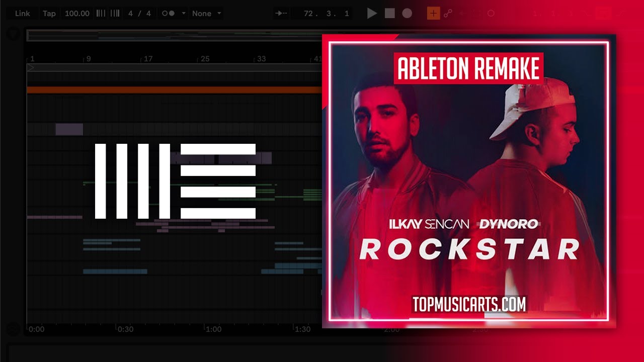Viewport: 644px width, 362px height.
Task: Start playback with the Play button
Action: click(372, 14)
